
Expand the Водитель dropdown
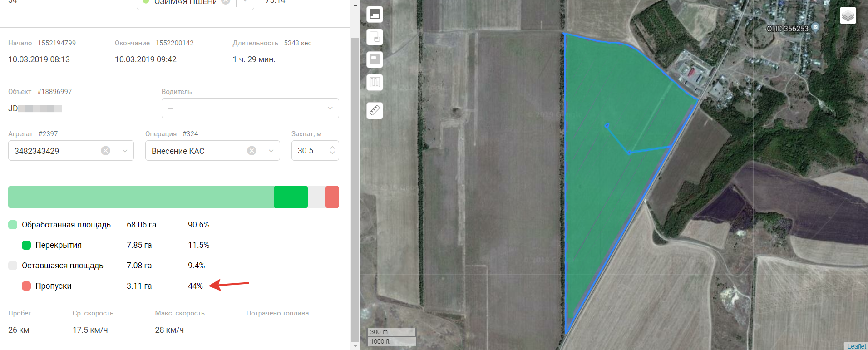tap(330, 108)
